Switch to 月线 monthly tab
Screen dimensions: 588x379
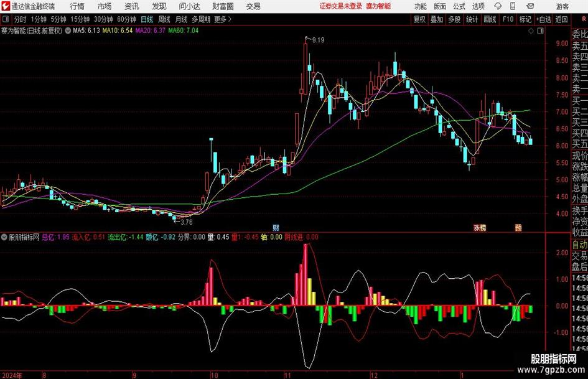pos(181,19)
